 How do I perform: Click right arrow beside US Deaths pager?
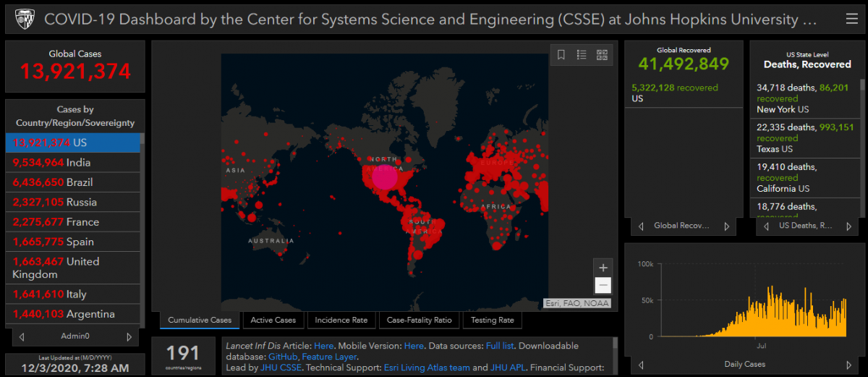(848, 226)
